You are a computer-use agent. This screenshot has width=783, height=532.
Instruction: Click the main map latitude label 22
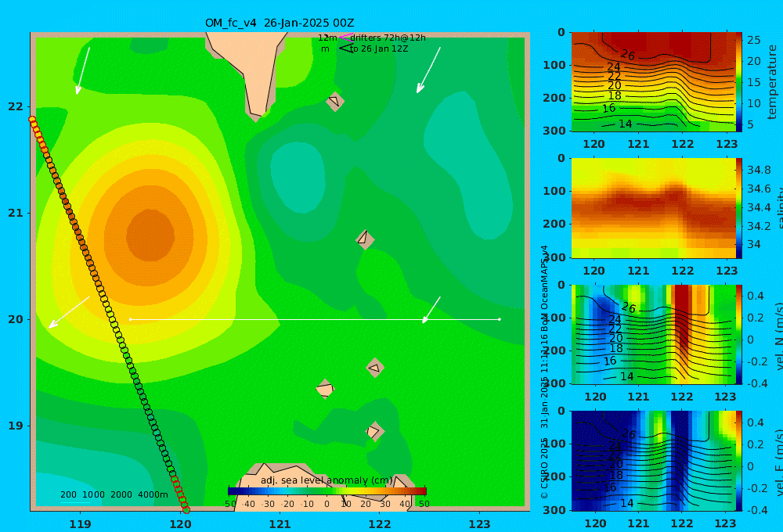[16, 106]
